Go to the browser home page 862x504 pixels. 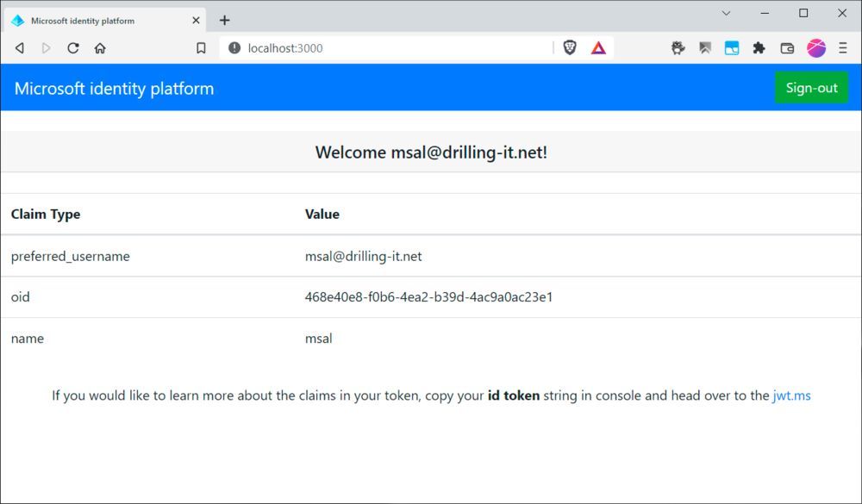tap(98, 48)
